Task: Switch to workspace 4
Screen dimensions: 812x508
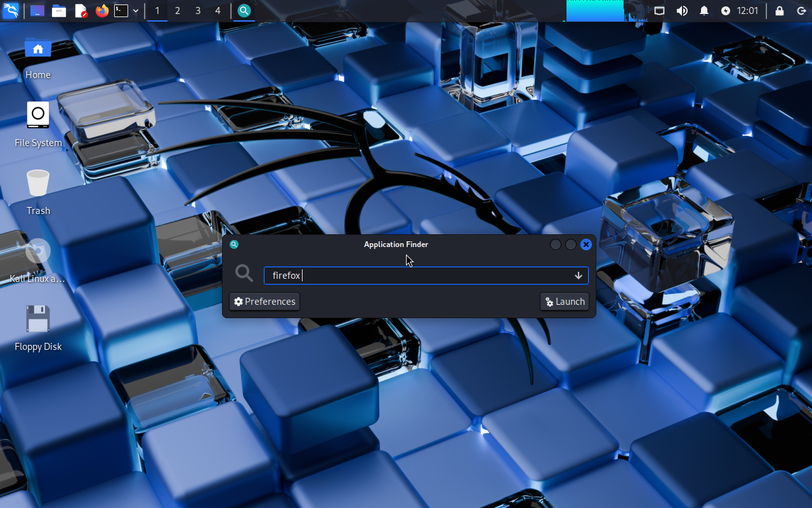Action: pos(218,11)
